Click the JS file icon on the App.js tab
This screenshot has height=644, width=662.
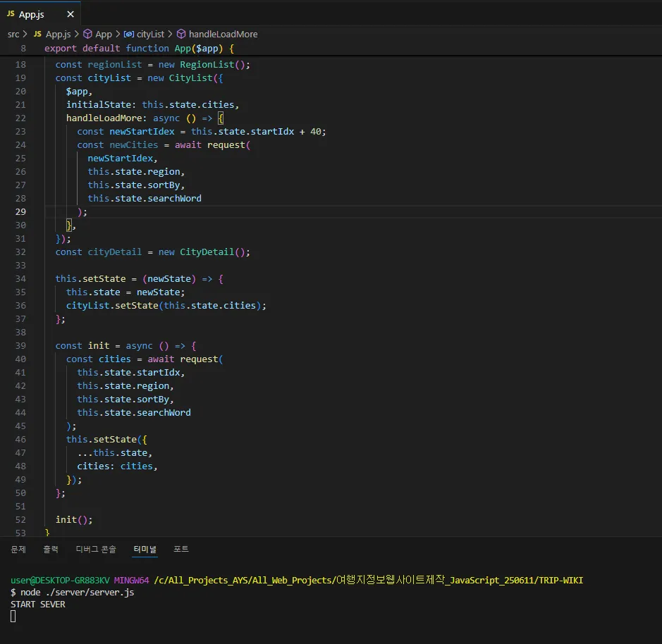[11, 14]
